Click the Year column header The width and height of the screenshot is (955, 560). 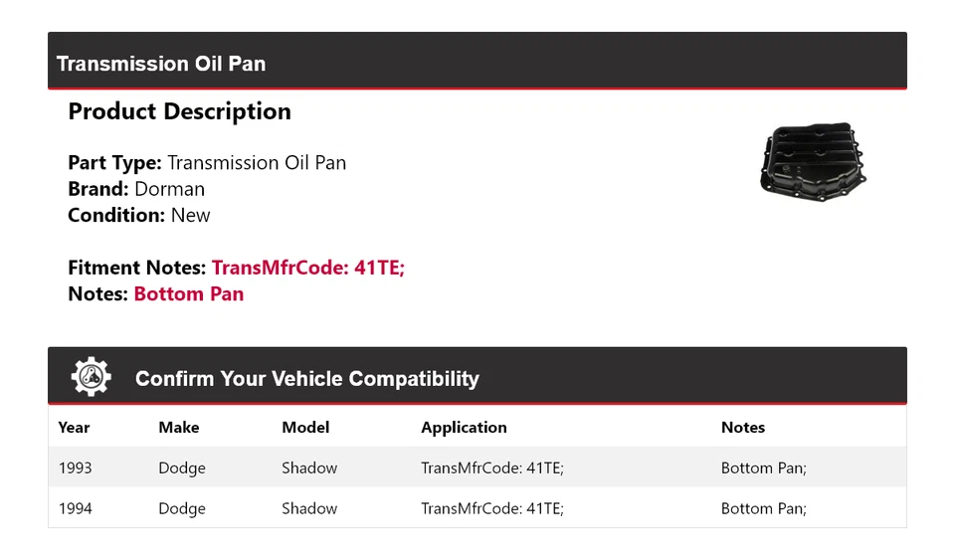(x=74, y=428)
